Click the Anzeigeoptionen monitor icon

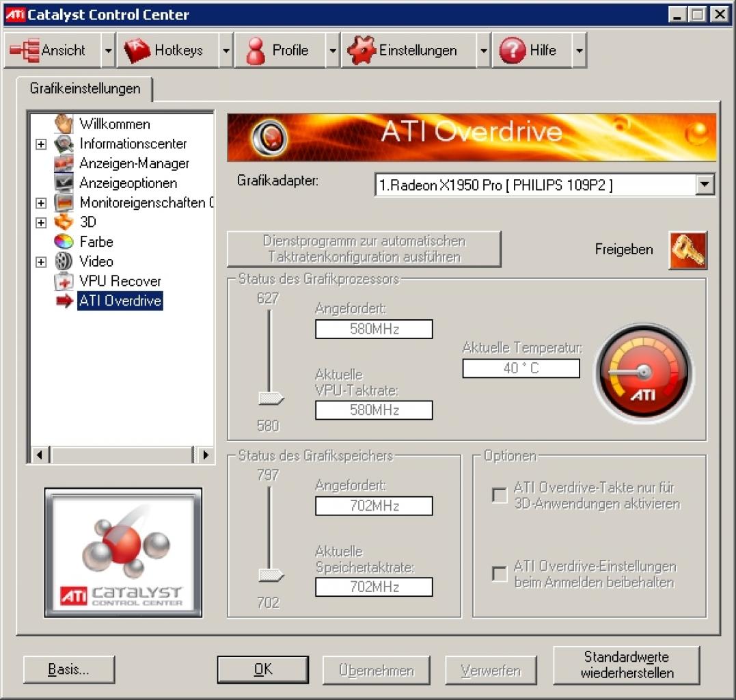coord(64,183)
